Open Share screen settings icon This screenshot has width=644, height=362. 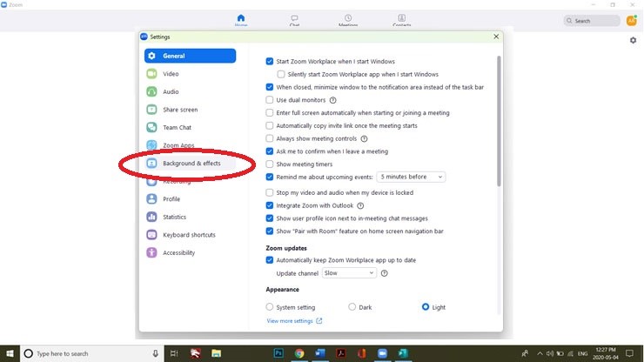151,110
